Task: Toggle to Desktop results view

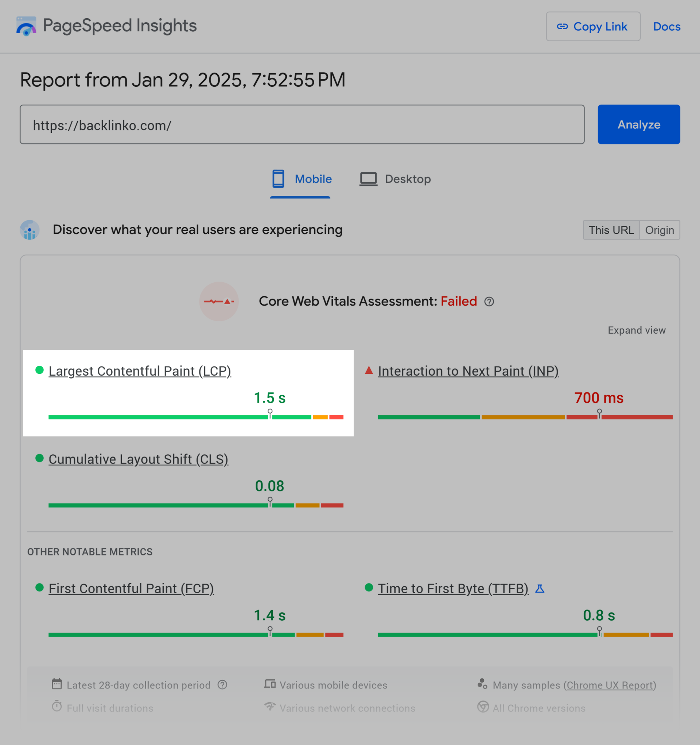Action: click(395, 179)
